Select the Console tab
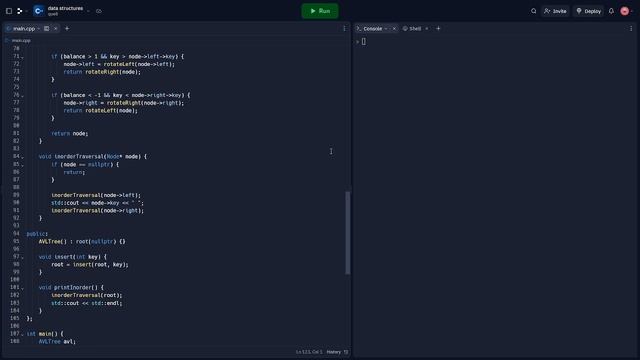The image size is (640, 360). (372, 29)
